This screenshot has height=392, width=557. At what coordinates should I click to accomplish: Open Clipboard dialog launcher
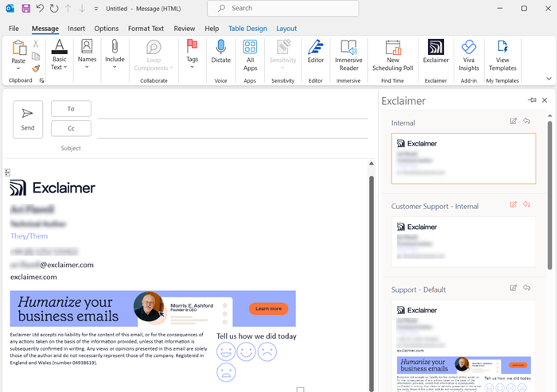coord(41,80)
